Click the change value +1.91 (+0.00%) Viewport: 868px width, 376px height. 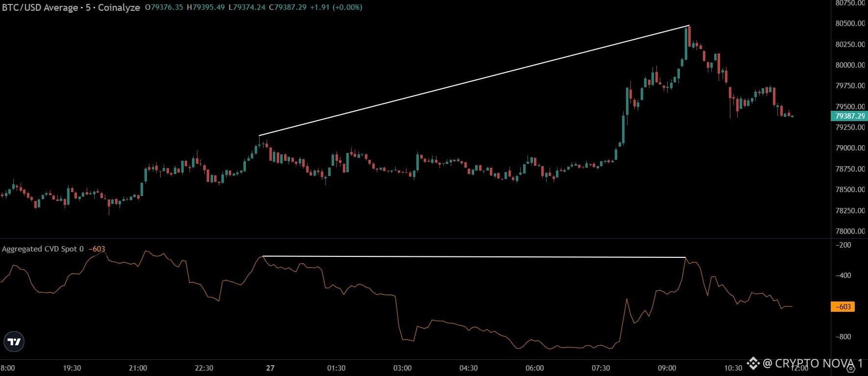coord(337,7)
